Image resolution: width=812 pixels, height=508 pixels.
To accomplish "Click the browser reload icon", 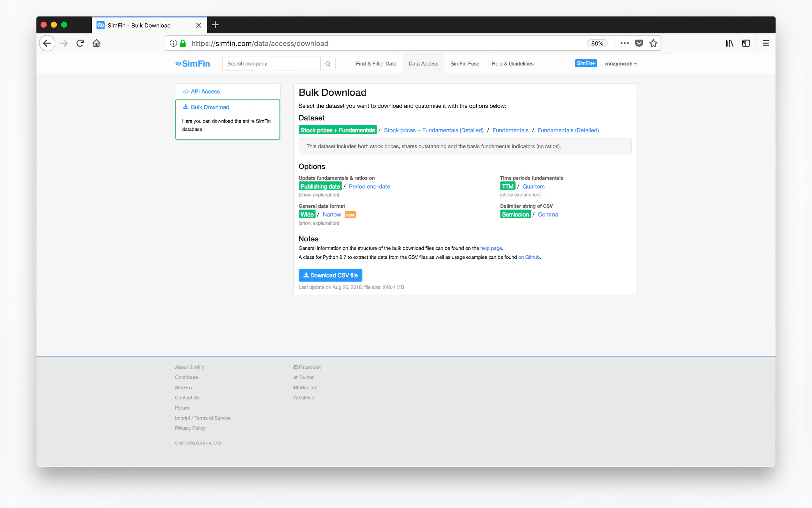I will pos(80,43).
